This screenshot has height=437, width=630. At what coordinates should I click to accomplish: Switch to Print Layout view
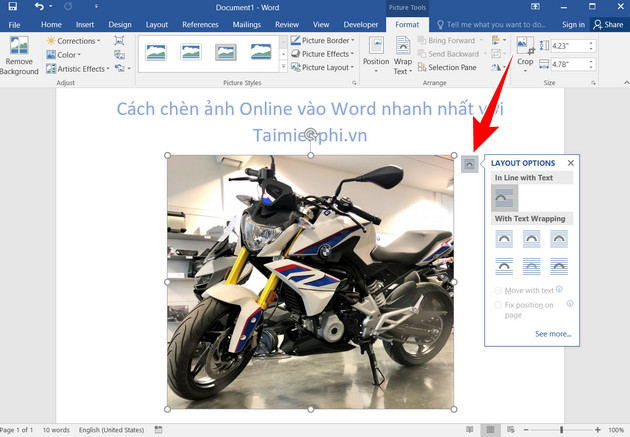[x=490, y=429]
